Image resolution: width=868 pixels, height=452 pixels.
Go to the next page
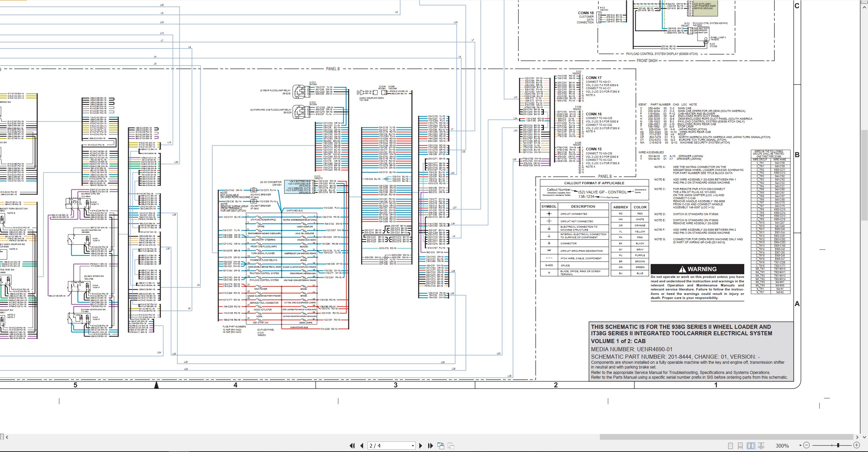tap(421, 446)
